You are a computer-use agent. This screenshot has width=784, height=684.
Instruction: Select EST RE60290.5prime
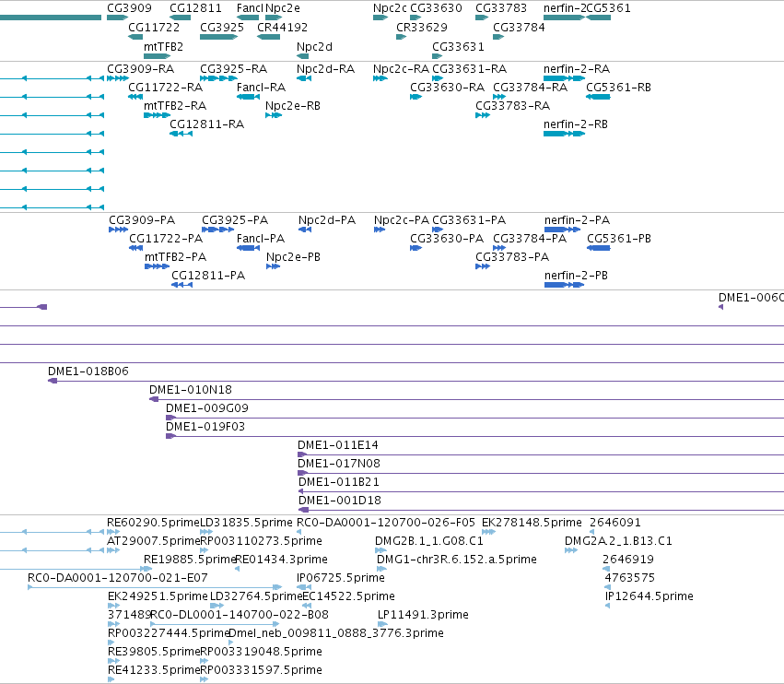click(x=113, y=532)
